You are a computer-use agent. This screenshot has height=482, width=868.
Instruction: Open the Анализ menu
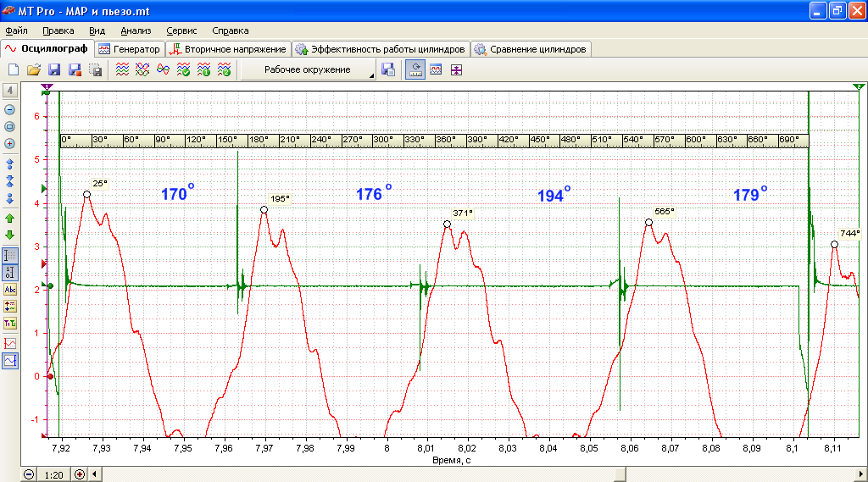(x=136, y=31)
